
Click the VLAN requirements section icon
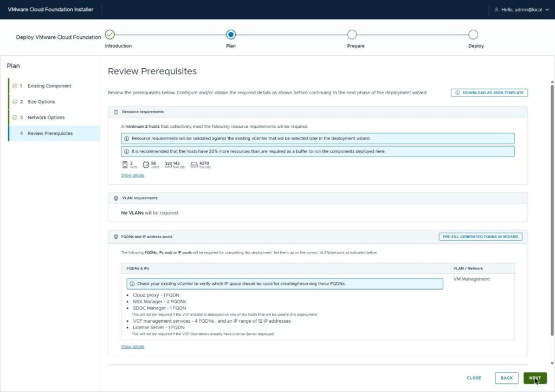(x=116, y=198)
